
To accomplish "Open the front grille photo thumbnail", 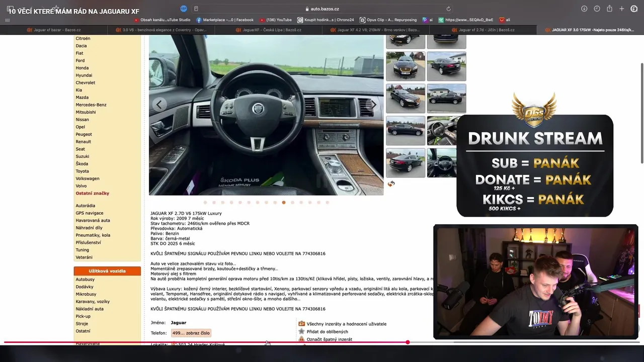I will tap(406, 66).
